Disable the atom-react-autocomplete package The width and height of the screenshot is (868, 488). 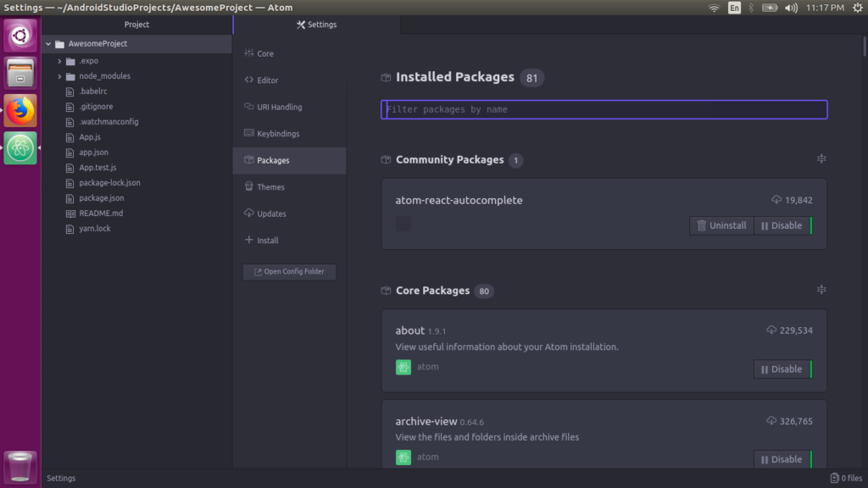pos(782,225)
